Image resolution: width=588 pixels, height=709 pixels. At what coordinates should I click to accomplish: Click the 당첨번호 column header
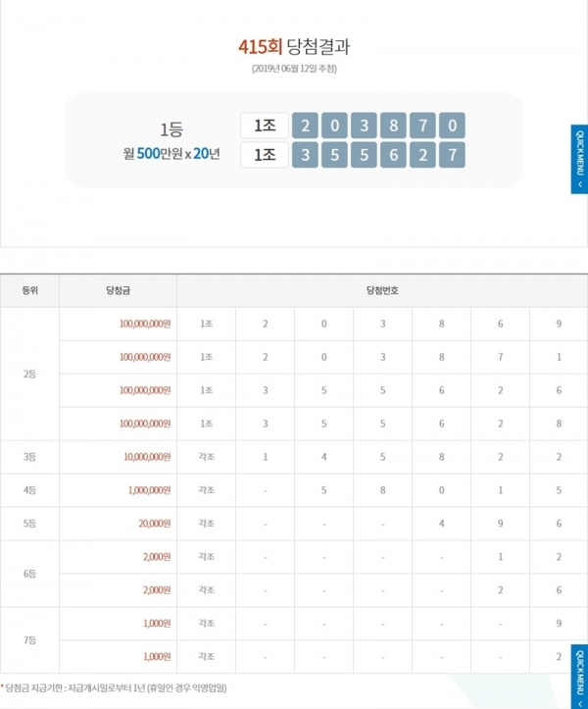pyautogui.click(x=382, y=290)
